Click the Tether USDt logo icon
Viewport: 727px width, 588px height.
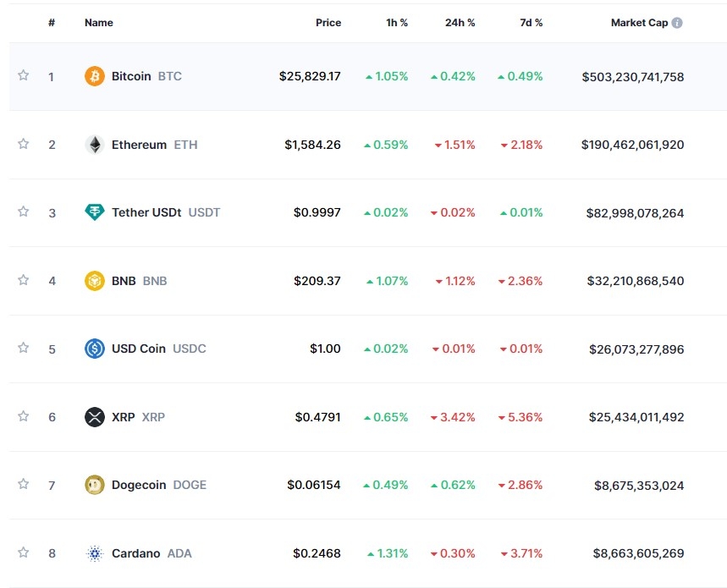(x=95, y=212)
